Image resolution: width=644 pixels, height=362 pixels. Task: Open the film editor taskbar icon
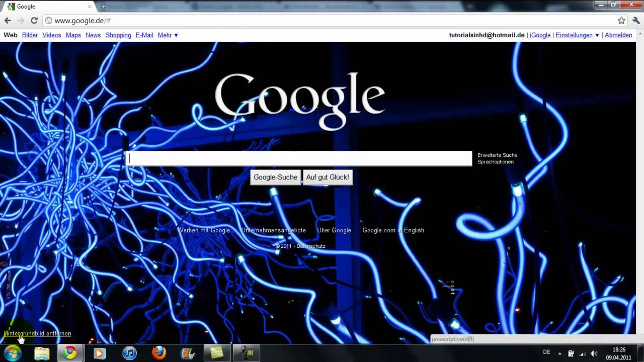click(188, 353)
